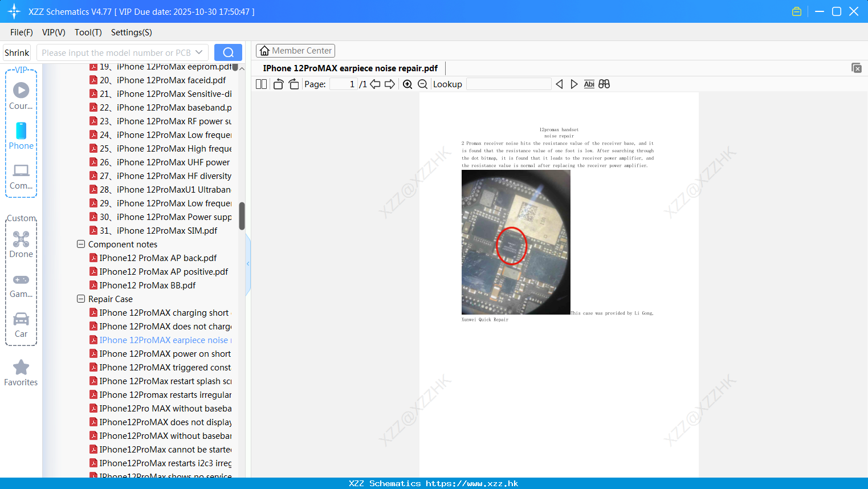Toggle two-page view layout icon
The width and height of the screenshot is (868, 489).
tap(261, 84)
